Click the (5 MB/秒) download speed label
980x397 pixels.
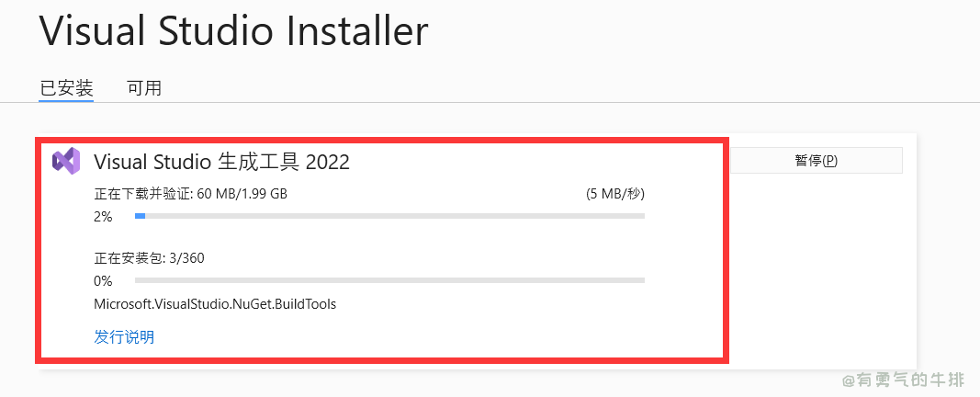(614, 194)
